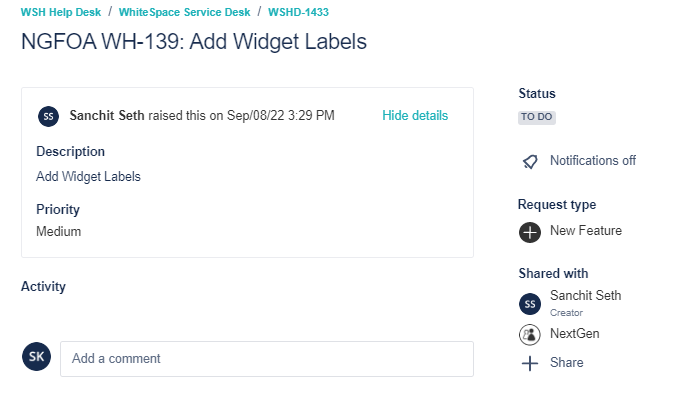Collapse request info via Hide details

pos(415,116)
